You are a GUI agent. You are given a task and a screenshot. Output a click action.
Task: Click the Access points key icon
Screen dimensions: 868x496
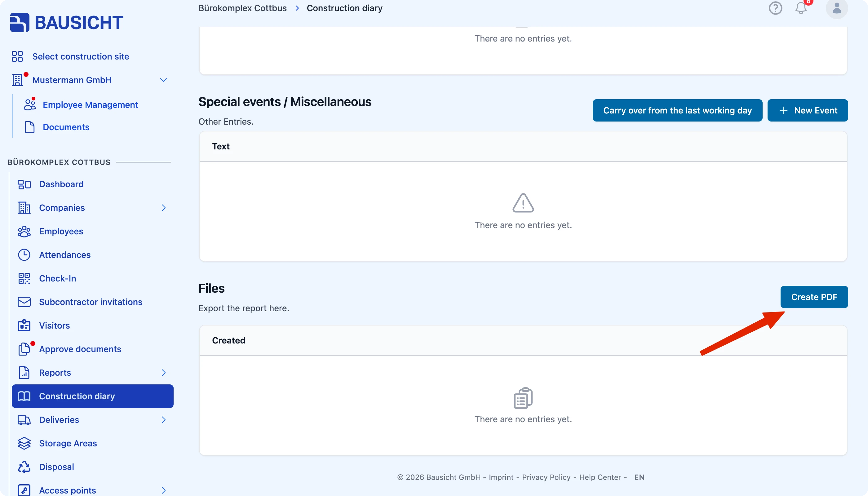coord(24,490)
